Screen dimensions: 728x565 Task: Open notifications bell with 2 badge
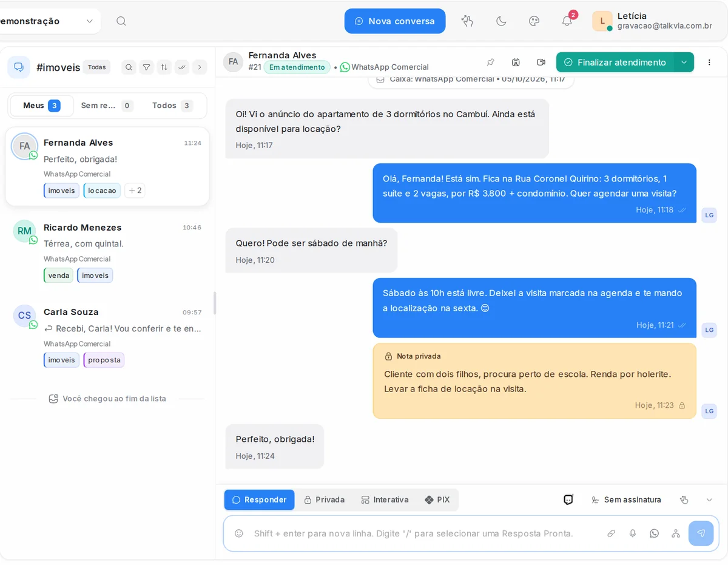pos(567,21)
